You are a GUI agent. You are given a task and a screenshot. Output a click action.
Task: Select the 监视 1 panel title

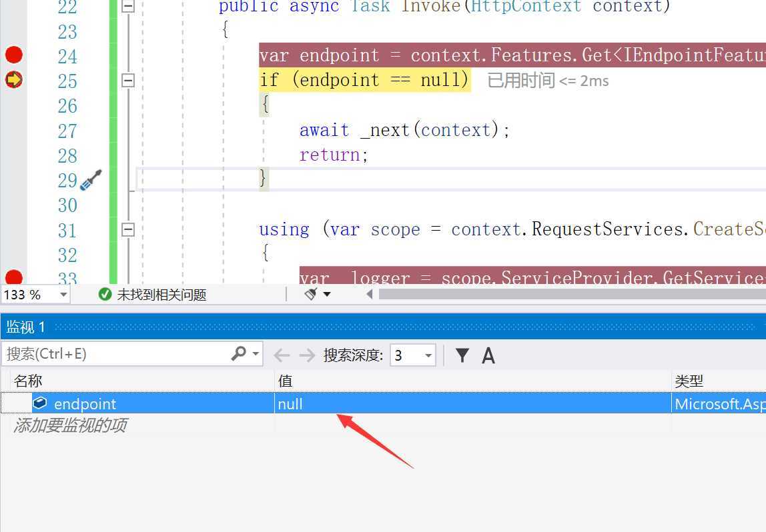[25, 327]
